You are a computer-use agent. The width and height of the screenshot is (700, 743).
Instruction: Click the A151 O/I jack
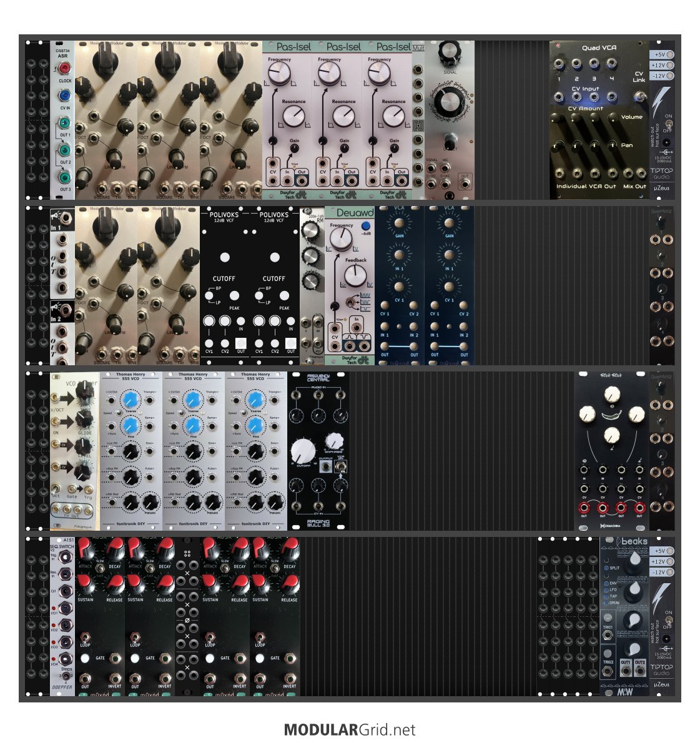coord(66,592)
